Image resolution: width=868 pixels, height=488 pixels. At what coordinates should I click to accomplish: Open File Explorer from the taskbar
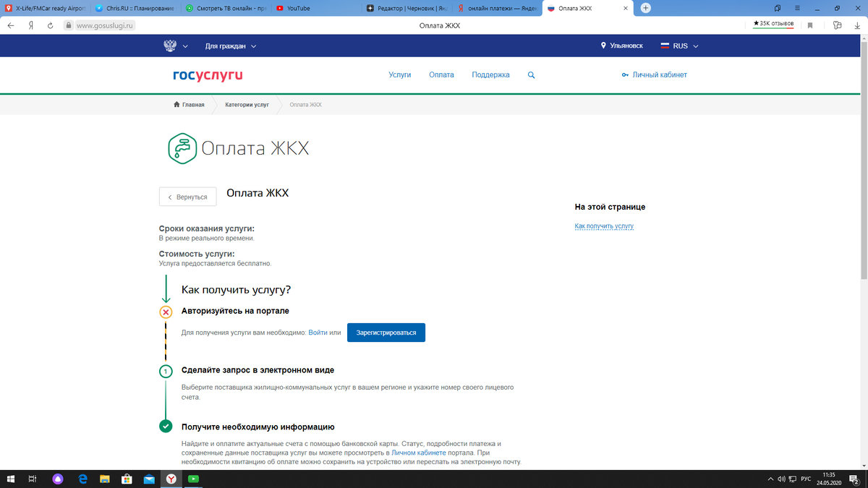105,479
